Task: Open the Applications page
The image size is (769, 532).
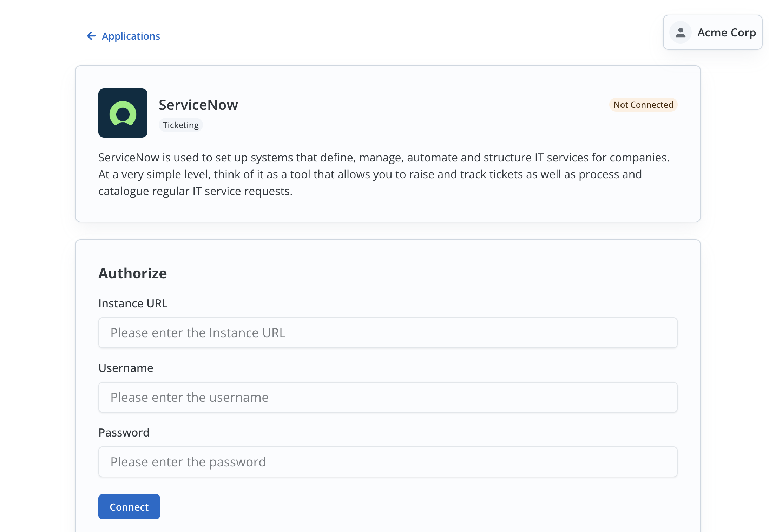Action: pyautogui.click(x=130, y=36)
